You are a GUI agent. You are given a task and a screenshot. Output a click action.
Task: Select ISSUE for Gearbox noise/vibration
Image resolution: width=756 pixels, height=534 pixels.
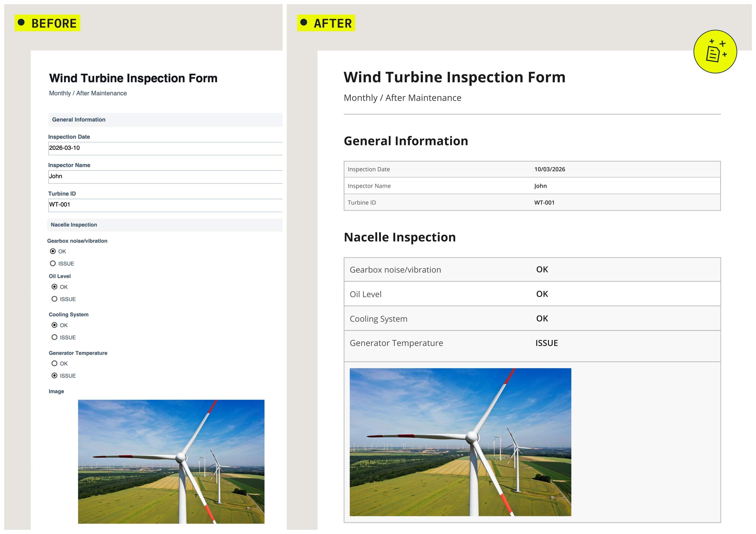53,264
